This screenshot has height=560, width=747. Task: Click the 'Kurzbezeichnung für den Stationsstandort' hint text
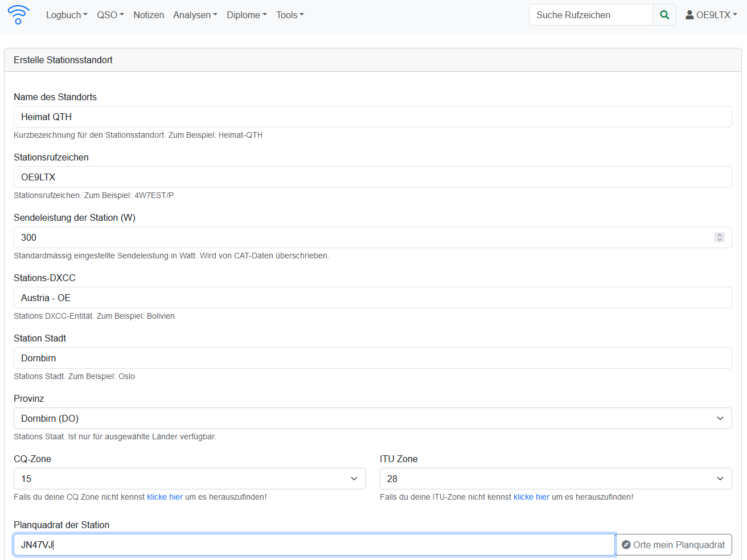[89, 135]
